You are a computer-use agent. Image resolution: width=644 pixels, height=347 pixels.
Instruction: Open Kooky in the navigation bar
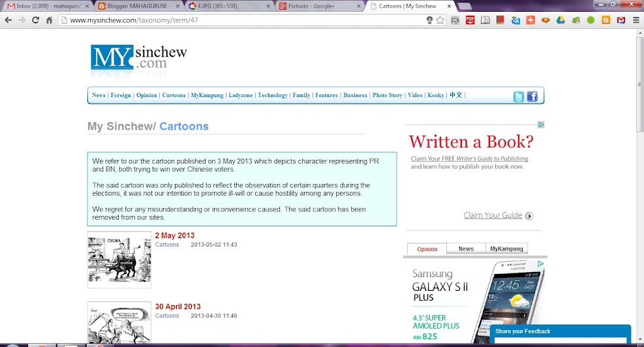coord(436,95)
